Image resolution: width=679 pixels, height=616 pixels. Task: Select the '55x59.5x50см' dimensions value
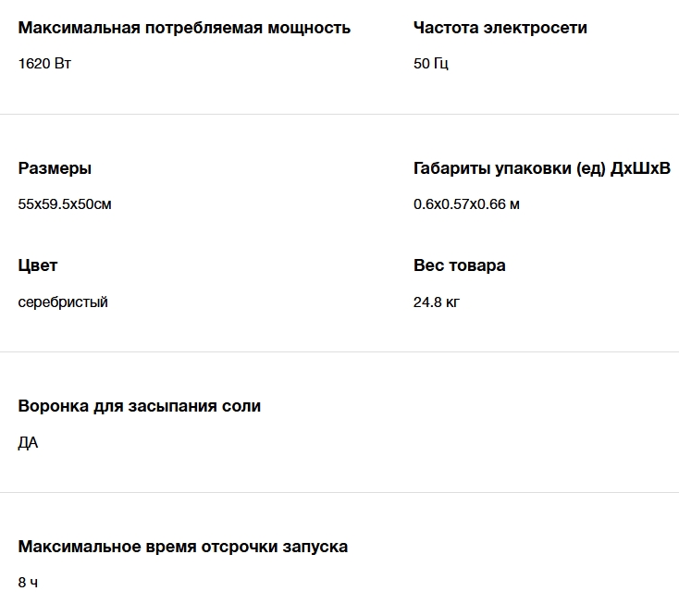[65, 204]
